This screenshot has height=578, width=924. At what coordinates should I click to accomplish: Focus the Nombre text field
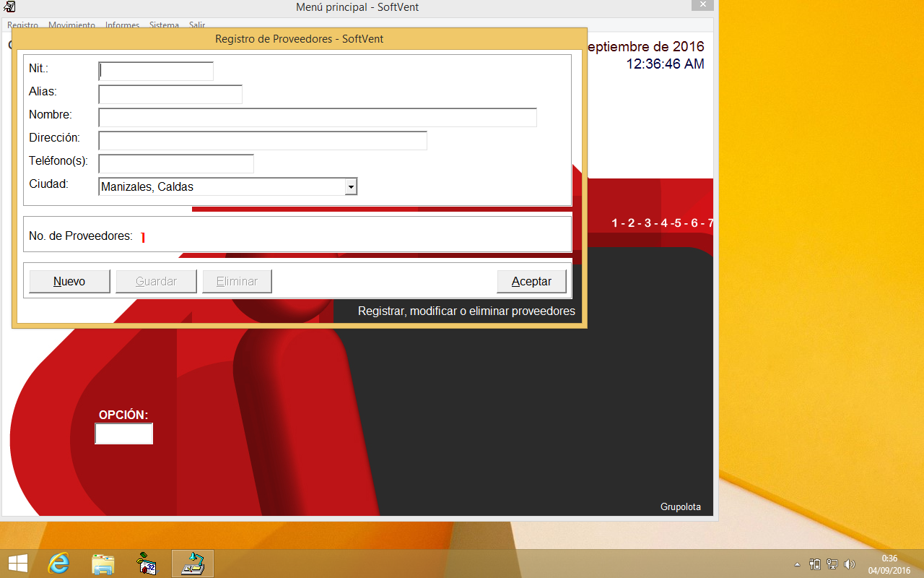(x=318, y=118)
